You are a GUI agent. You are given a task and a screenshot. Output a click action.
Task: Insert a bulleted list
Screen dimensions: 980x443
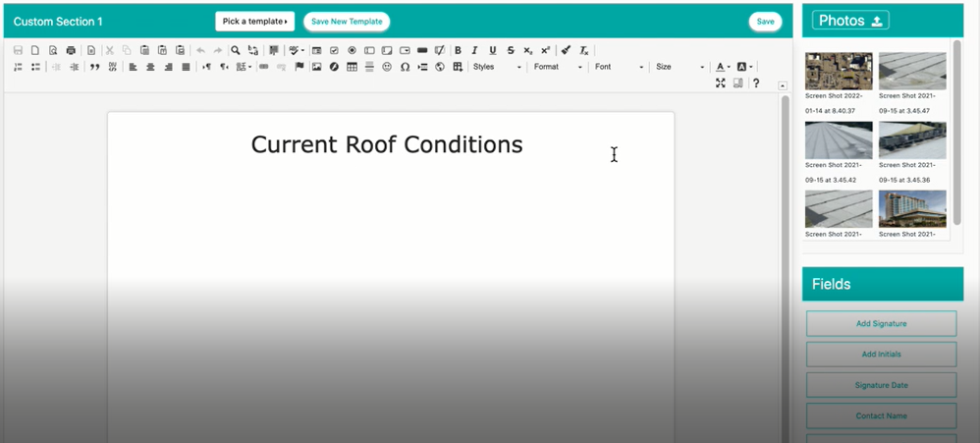tap(35, 67)
